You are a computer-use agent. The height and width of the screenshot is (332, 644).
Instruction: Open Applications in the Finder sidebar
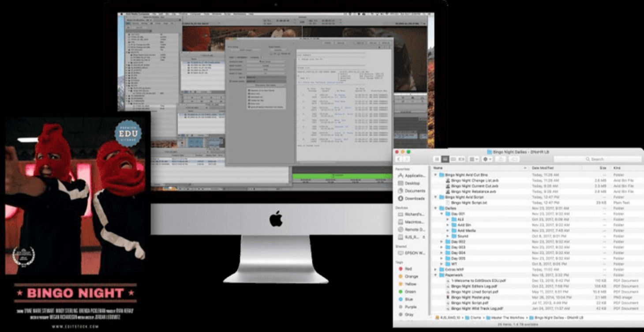tap(412, 176)
